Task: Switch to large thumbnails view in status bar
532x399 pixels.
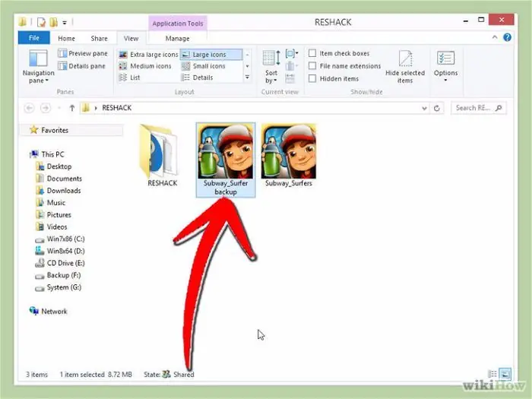Action: (505, 374)
